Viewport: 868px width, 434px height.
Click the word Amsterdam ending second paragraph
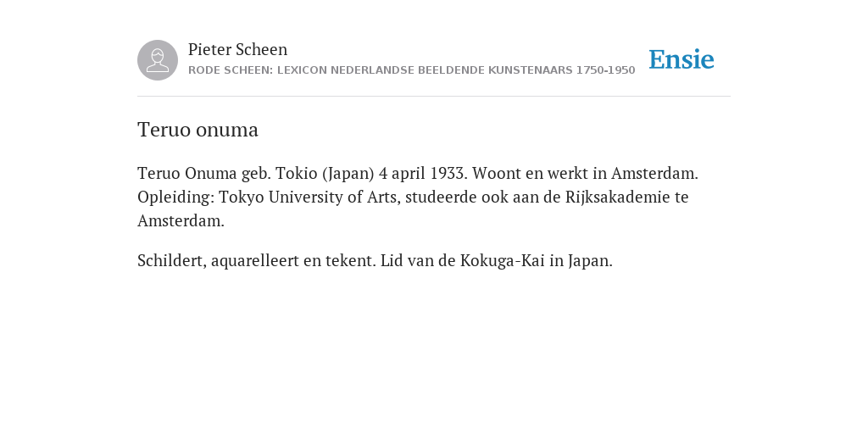coord(181,221)
